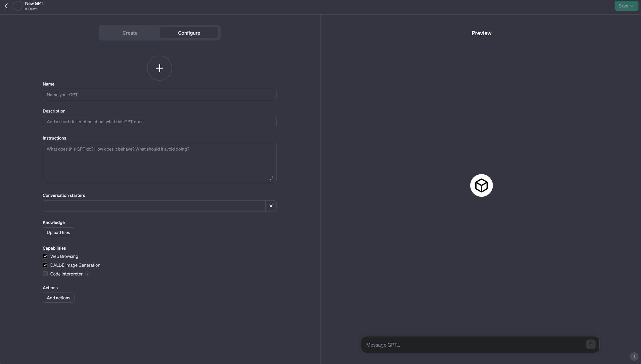Select the Configure tab

[189, 33]
